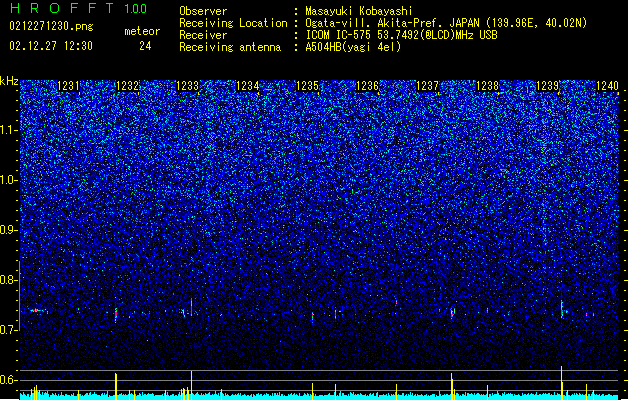Viewport: 629px width, 400px height.
Task: Click the 1237 time marker
Action: (x=428, y=86)
